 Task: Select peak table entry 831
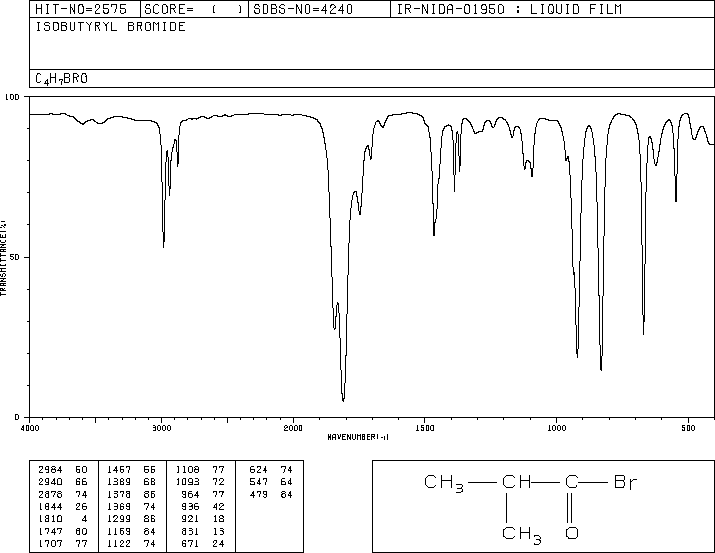[191, 531]
